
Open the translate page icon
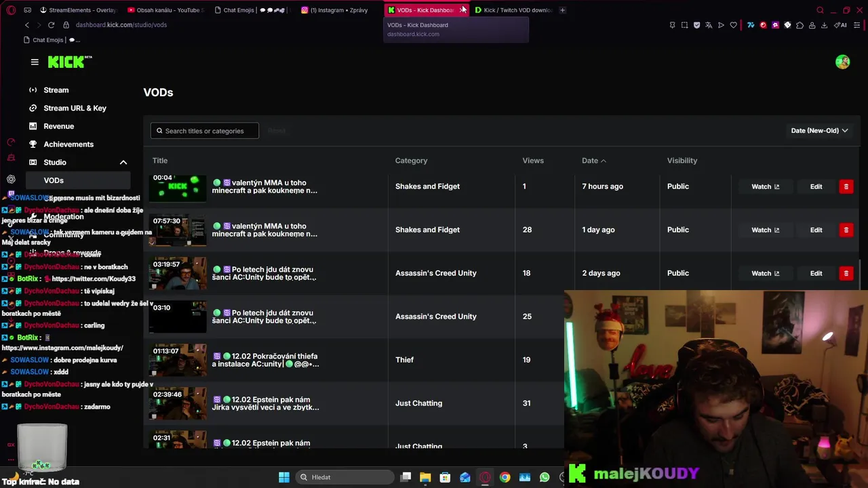pyautogui.click(x=709, y=25)
